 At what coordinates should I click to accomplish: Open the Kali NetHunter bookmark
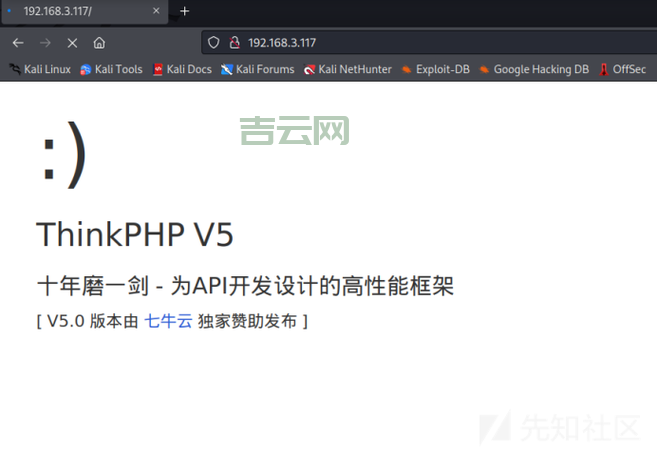[x=348, y=69]
